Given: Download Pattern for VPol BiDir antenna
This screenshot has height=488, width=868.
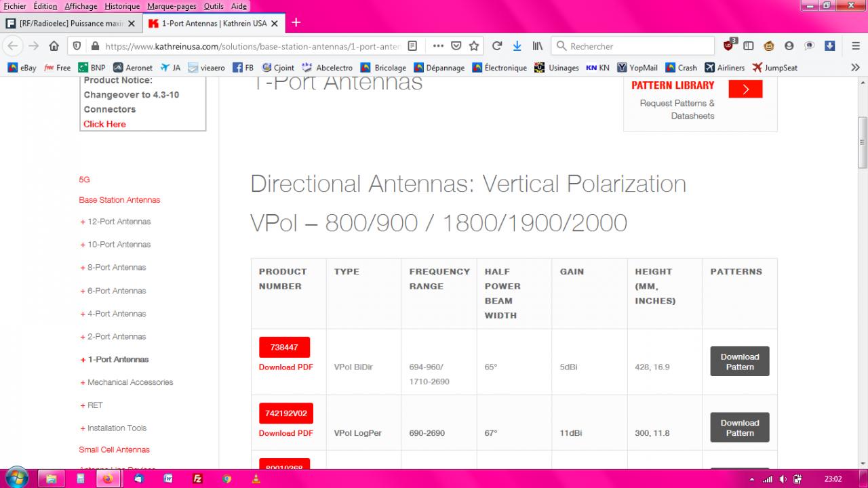Looking at the screenshot, I should tap(740, 362).
